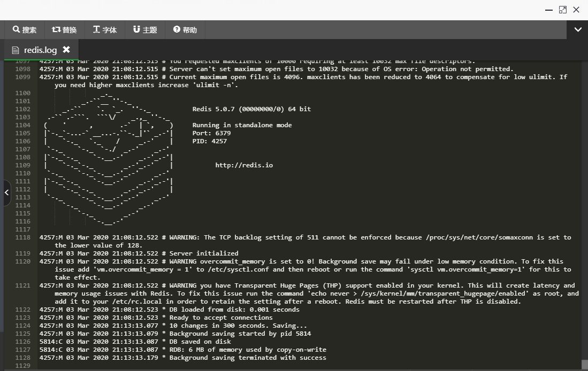The image size is (588, 371).
Task: Click the http://redis.io text in the log
Action: tap(244, 165)
